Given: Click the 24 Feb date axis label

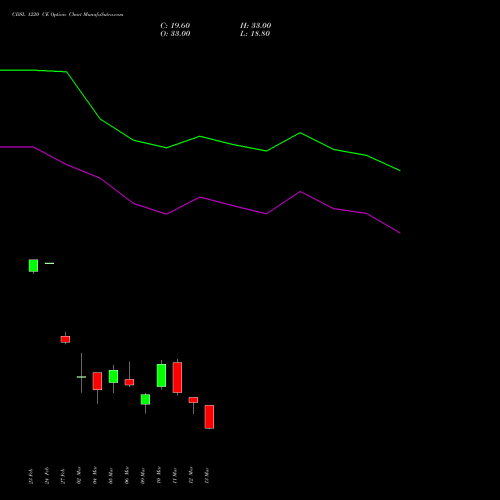Looking at the screenshot, I should point(47,476).
